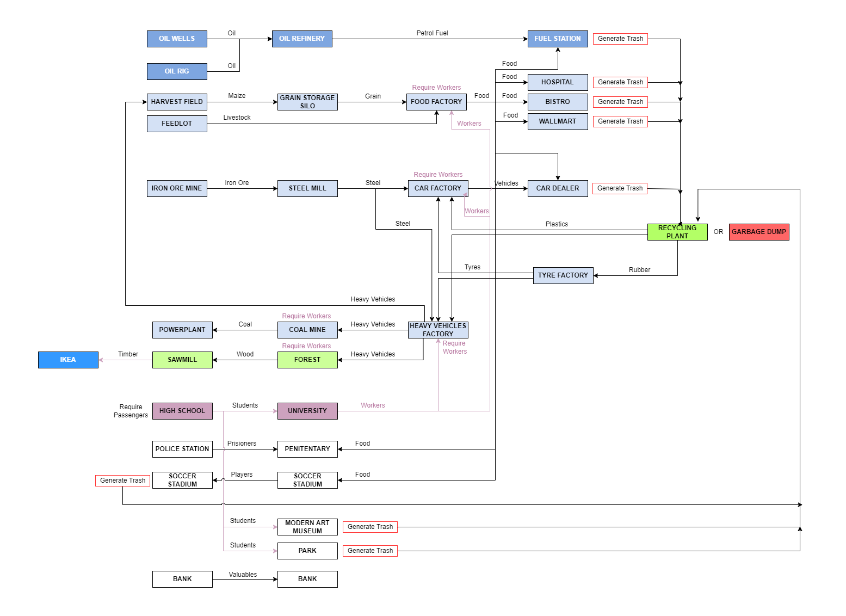Select the OIL WELLS node

pyautogui.click(x=177, y=39)
